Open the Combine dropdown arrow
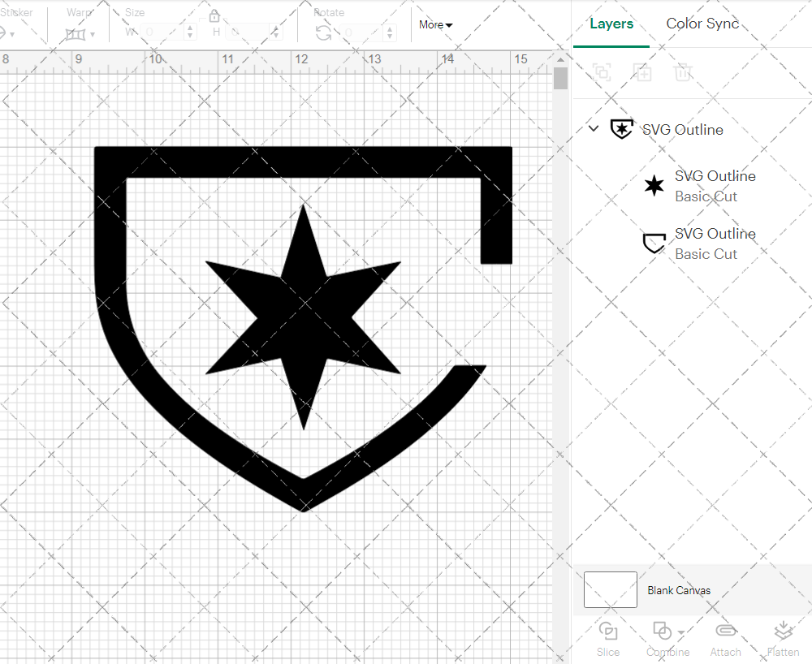Viewport: 812px width, 664px height. pos(681,632)
